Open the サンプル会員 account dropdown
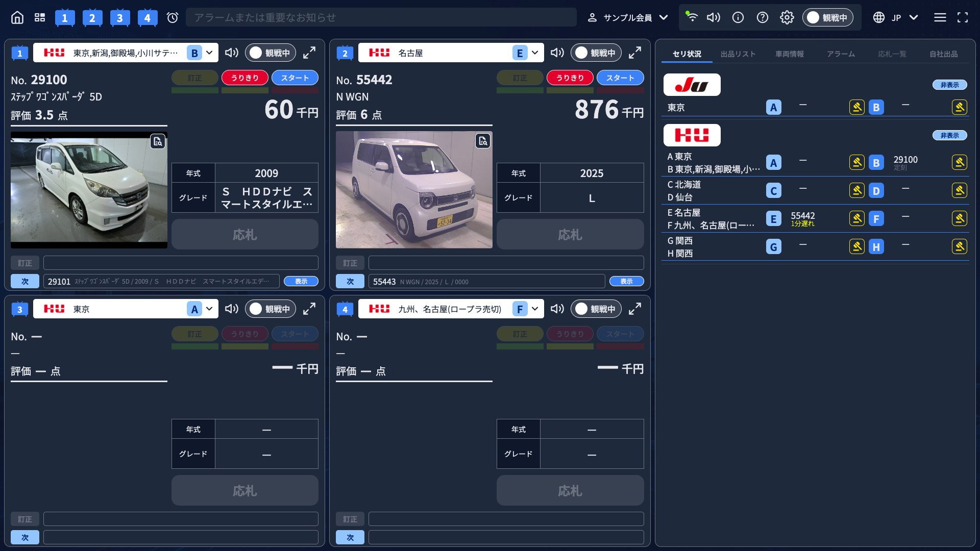 628,17
